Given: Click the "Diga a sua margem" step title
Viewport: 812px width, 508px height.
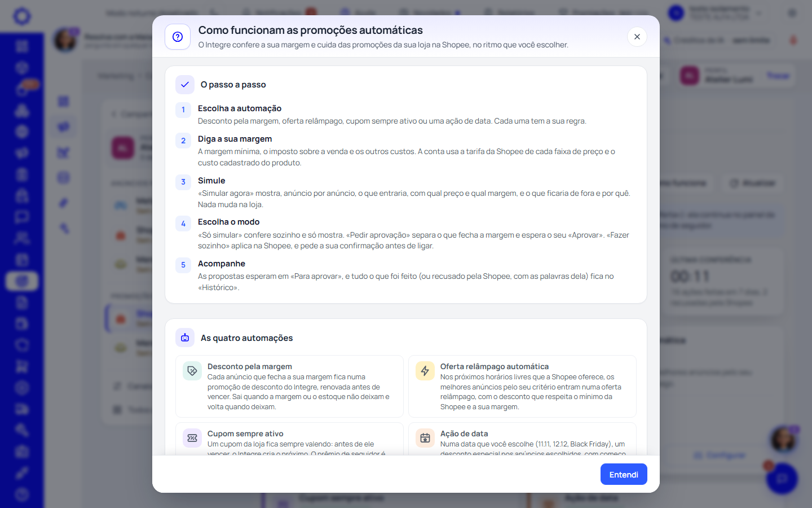Looking at the screenshot, I should click(235, 139).
